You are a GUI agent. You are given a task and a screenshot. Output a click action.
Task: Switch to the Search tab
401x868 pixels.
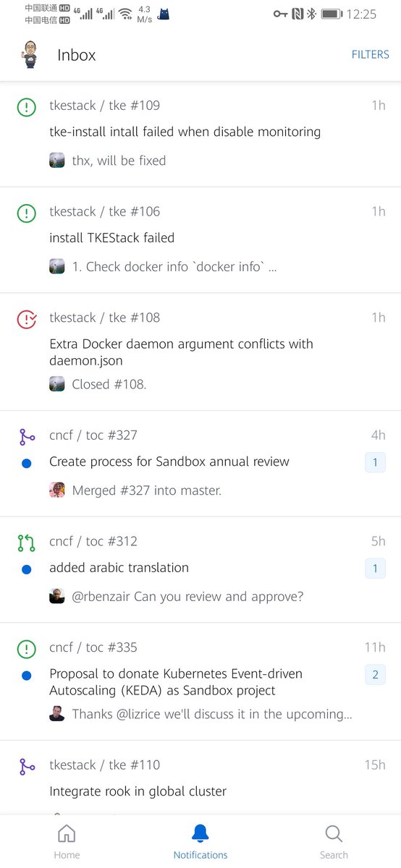coord(334,842)
